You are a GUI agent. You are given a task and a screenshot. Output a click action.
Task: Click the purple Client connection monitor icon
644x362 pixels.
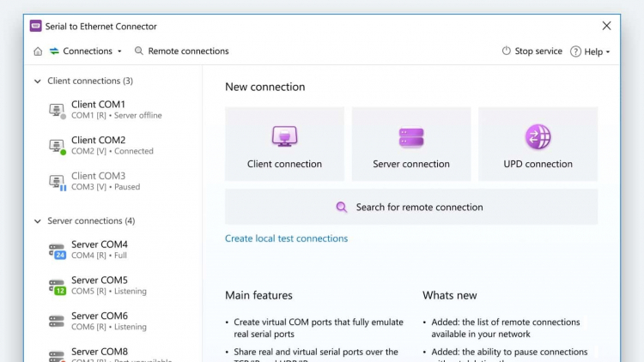[x=284, y=136]
